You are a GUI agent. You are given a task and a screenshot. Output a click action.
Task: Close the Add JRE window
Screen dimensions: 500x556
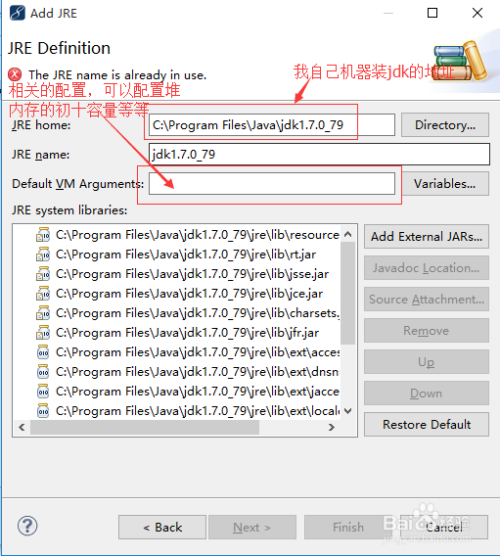pyautogui.click(x=477, y=13)
